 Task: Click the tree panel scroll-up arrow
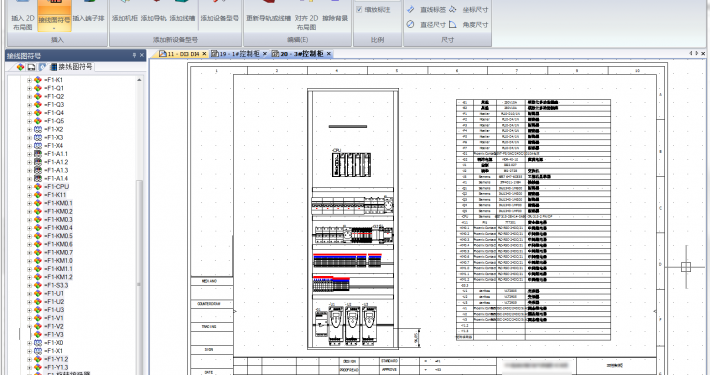[139, 80]
